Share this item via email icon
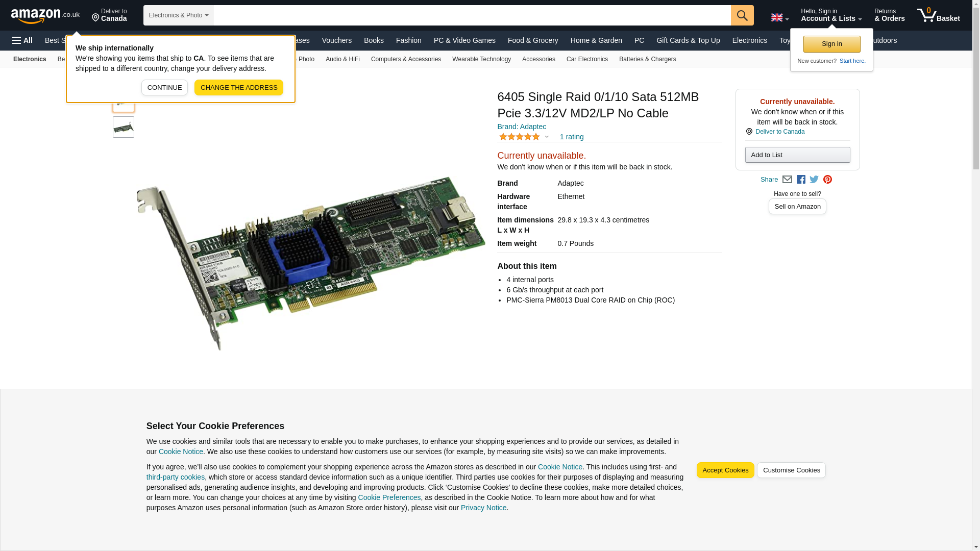The width and height of the screenshot is (980, 551). tap(787, 180)
